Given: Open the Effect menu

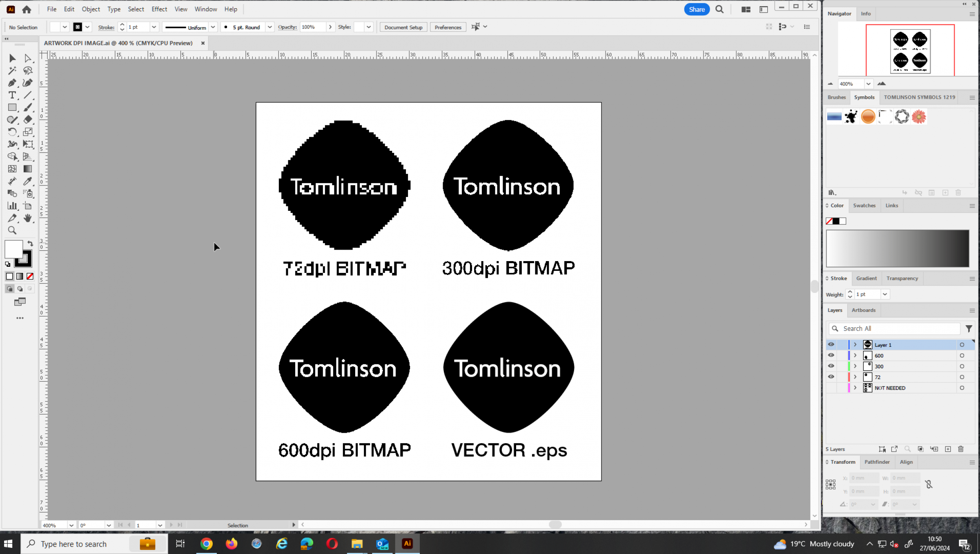Looking at the screenshot, I should (159, 9).
